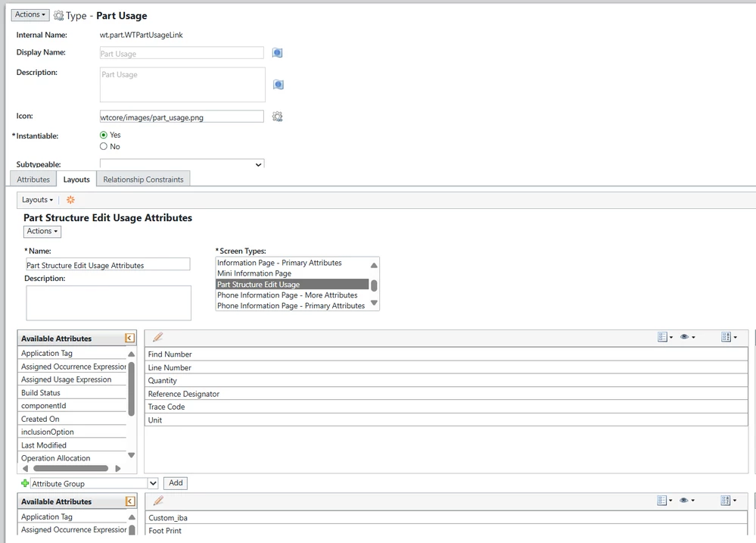Select the Custom_iba layout row
The height and width of the screenshot is (543, 756).
click(x=446, y=517)
